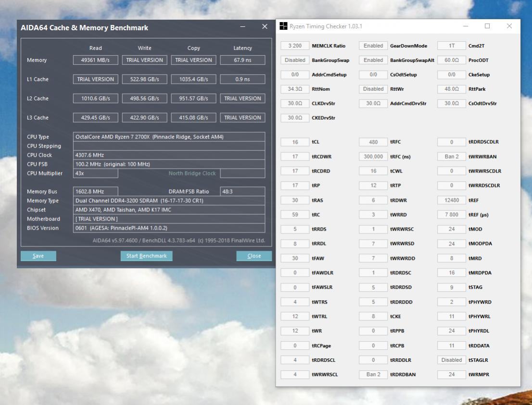Click the Close button in AIDA64
Viewport: 532px width, 405px height.
(x=254, y=256)
